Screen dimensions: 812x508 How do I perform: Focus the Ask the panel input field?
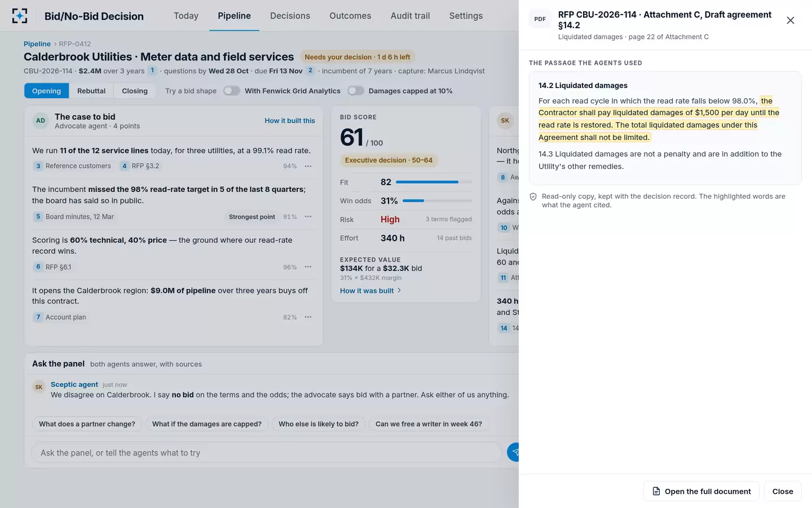(266, 453)
